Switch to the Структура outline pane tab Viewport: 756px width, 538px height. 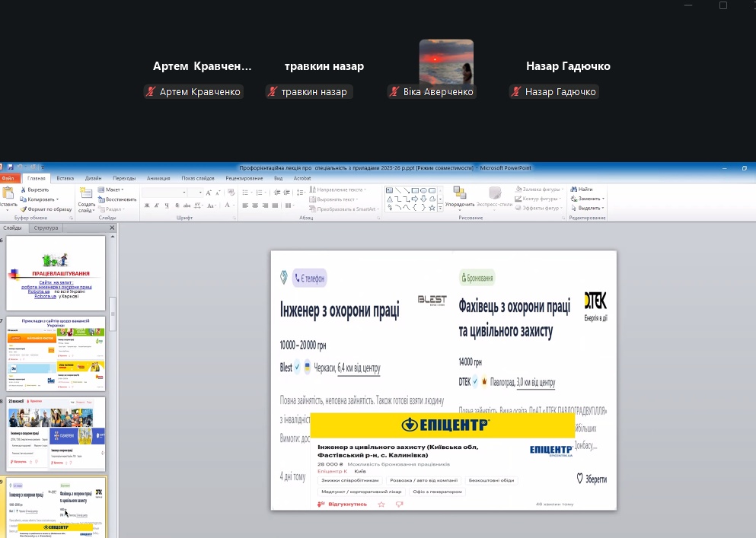coord(46,228)
